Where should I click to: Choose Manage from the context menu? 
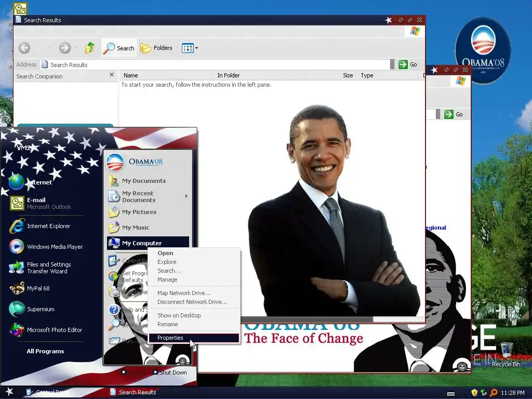[167, 280]
